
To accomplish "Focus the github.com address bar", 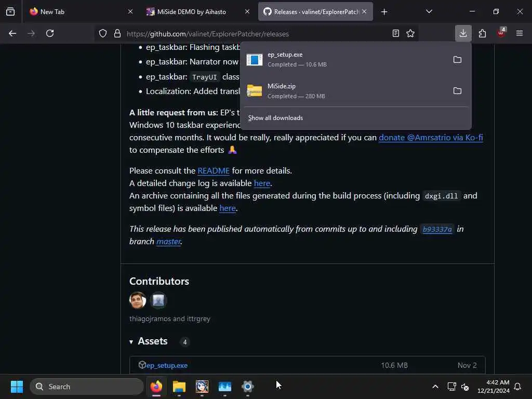I will [256, 34].
